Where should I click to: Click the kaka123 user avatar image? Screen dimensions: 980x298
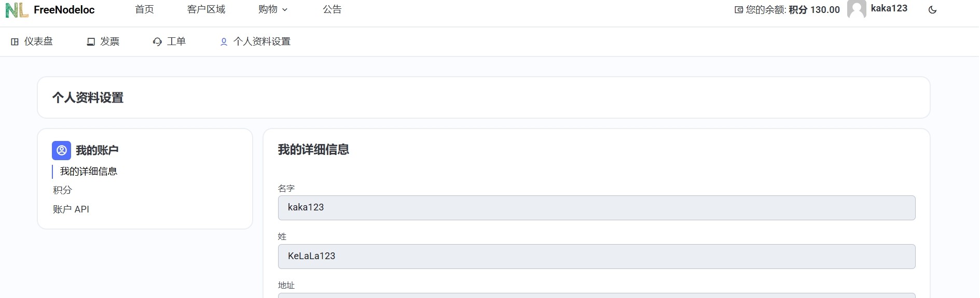pyautogui.click(x=857, y=9)
